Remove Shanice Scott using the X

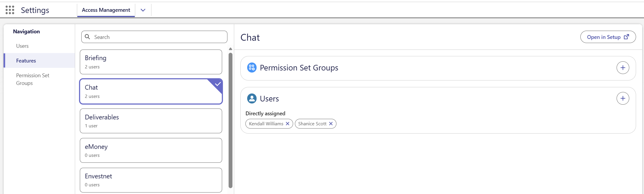pos(331,124)
